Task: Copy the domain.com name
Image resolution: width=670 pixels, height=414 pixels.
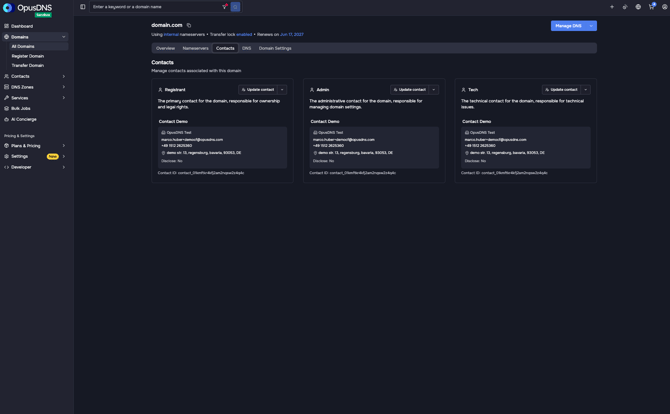Action: point(189,25)
